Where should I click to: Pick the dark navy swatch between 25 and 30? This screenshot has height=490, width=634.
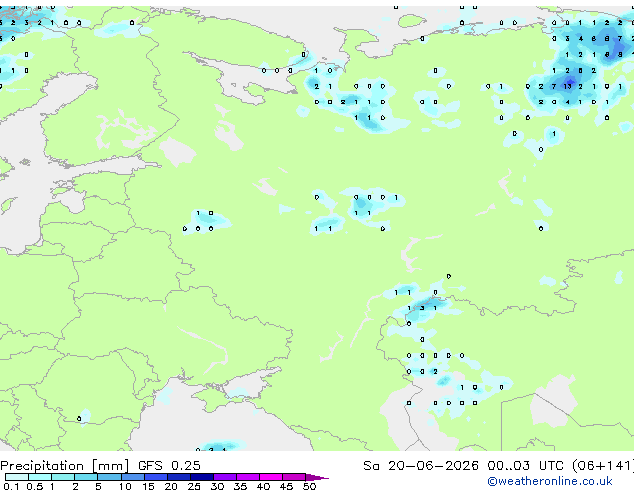click(x=201, y=477)
